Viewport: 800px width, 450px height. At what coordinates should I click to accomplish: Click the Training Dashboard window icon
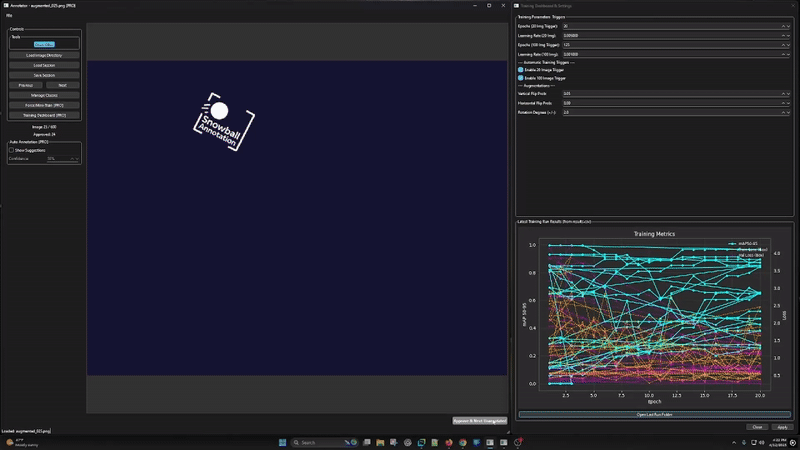point(516,6)
